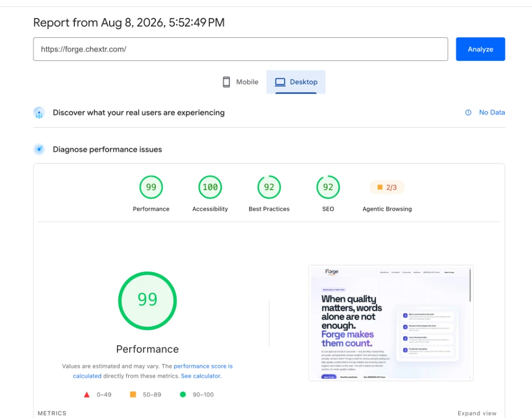Click the info icon beside No Data
Image resolution: width=532 pixels, height=418 pixels.
coord(468,113)
